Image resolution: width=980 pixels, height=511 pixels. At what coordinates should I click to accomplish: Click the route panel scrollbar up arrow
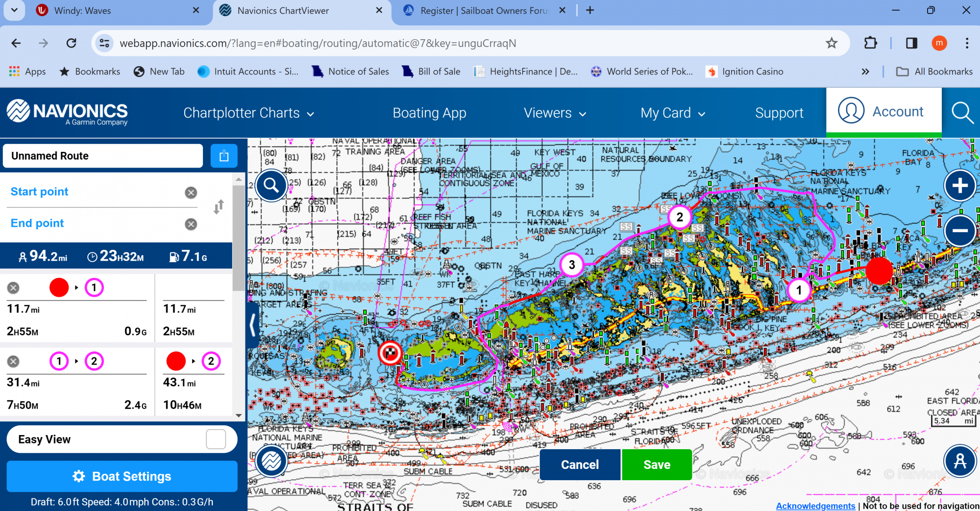point(239,179)
